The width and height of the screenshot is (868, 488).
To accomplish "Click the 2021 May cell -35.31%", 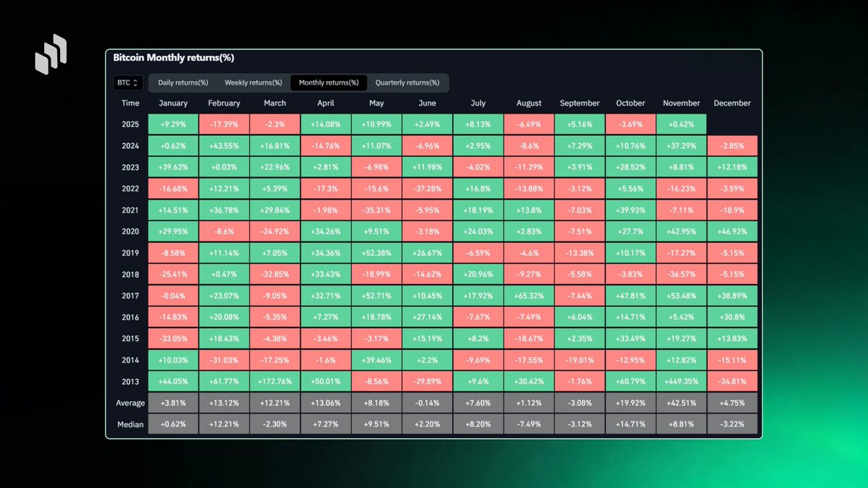I will 377,209.
